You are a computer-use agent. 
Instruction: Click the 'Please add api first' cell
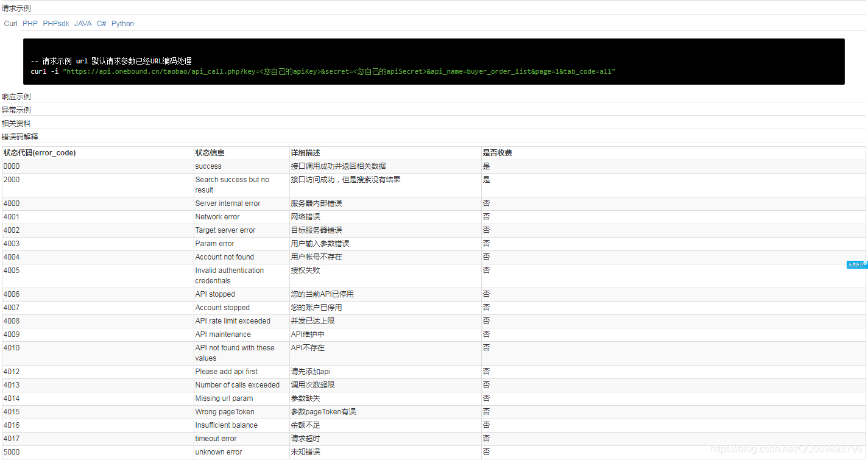tap(241, 372)
